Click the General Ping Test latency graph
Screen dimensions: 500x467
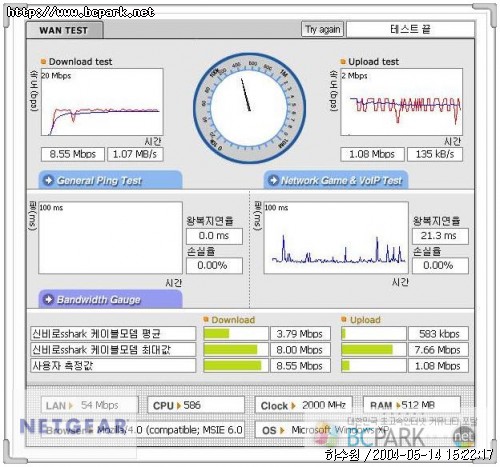tap(111, 238)
